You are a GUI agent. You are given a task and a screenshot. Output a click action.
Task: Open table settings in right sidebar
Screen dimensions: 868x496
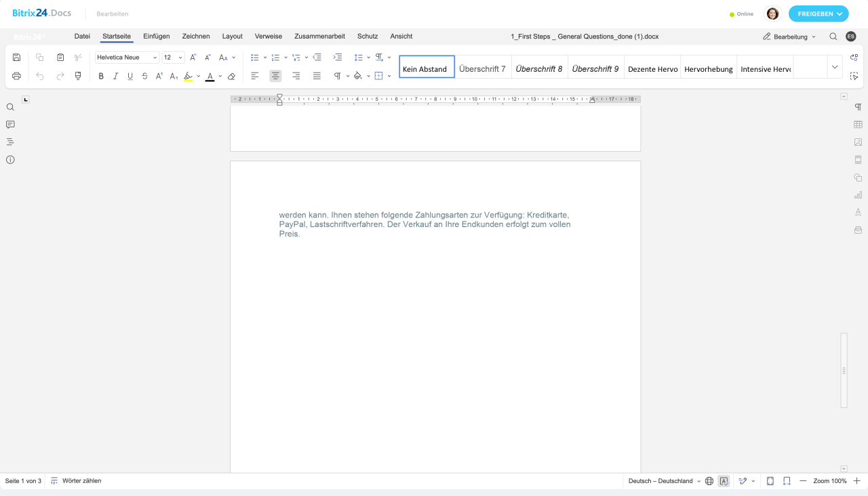858,125
